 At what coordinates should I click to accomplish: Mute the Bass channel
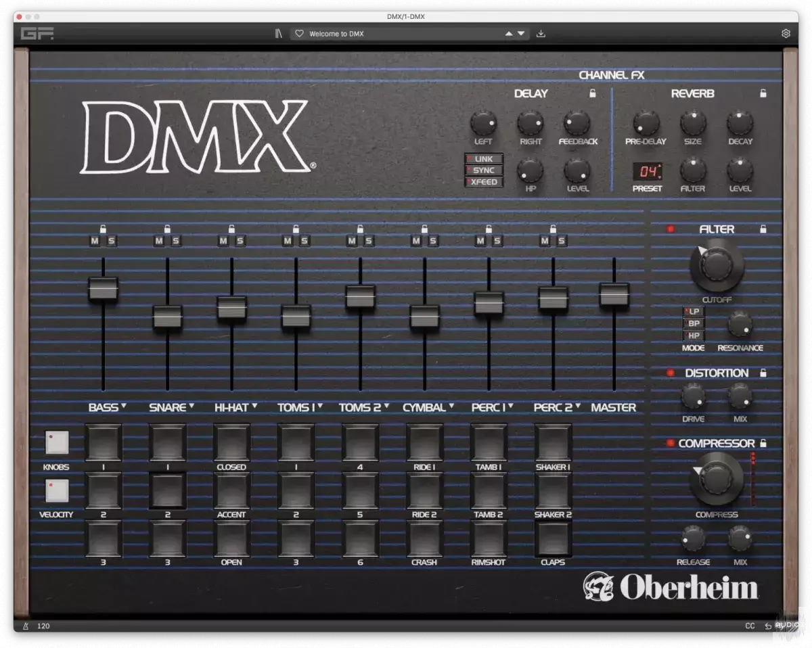[95, 241]
